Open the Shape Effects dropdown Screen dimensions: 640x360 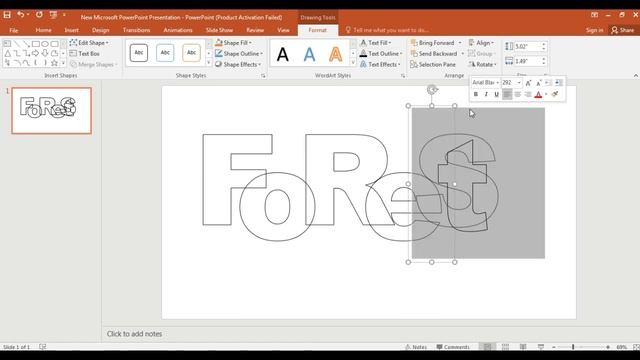[x=238, y=64]
